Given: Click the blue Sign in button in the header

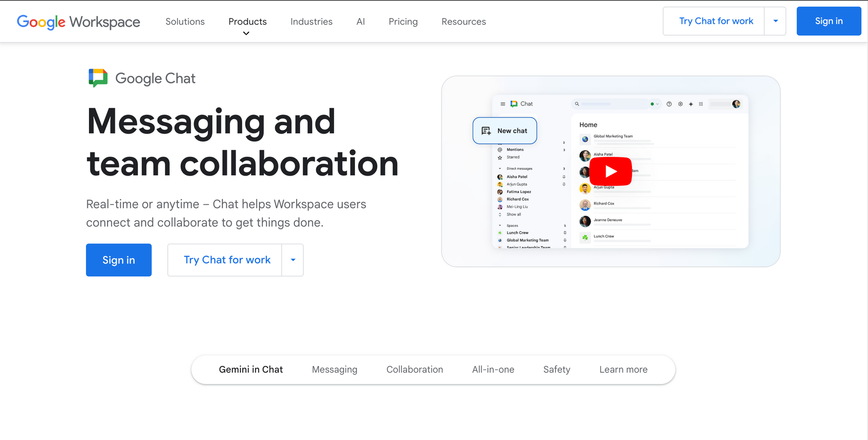Looking at the screenshot, I should click(829, 21).
